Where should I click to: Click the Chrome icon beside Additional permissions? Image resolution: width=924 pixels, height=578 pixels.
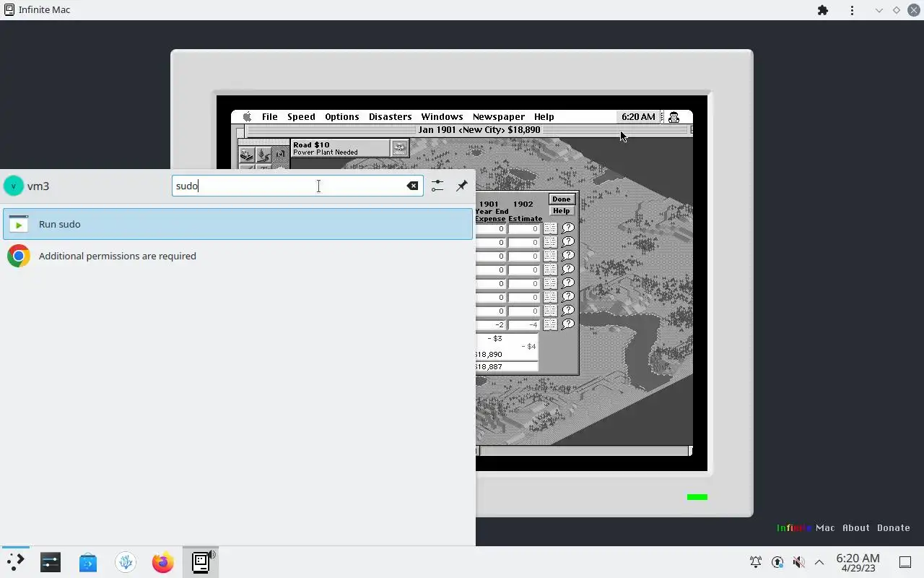(19, 256)
